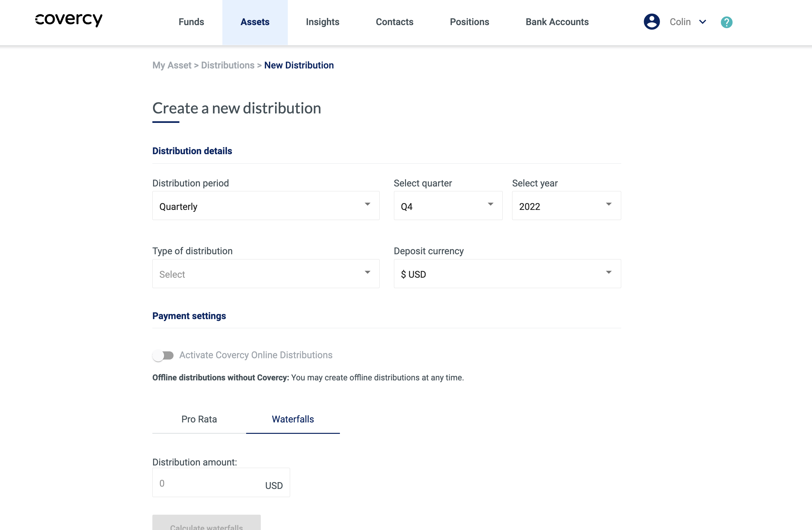Viewport: 812px width, 530px height.
Task: Click the My Asset breadcrumb link
Action: click(172, 65)
